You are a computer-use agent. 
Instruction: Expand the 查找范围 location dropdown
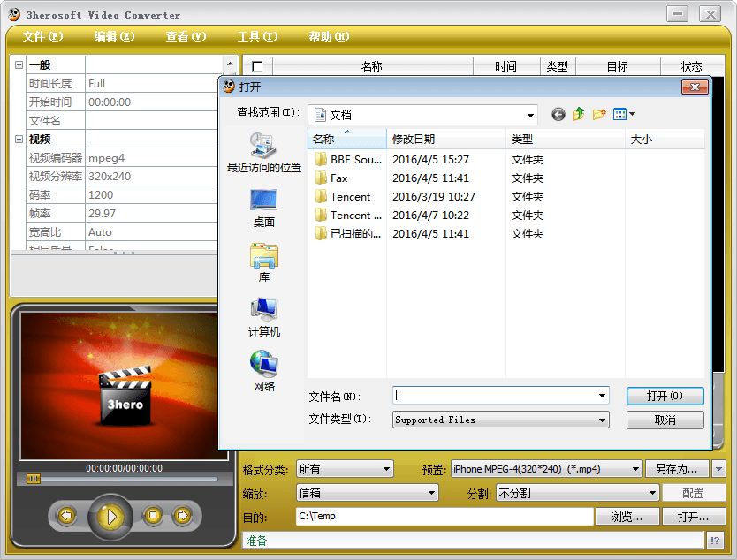[530, 115]
